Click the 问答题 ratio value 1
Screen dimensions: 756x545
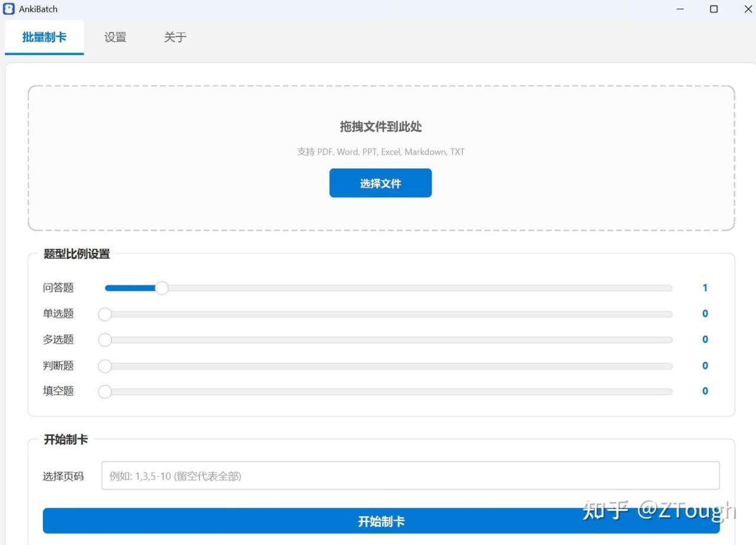click(x=705, y=288)
